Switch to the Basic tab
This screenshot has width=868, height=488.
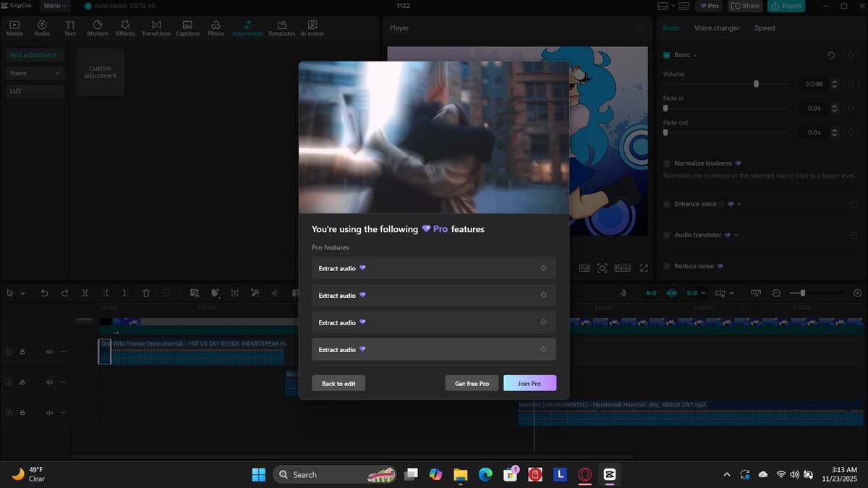[x=671, y=28]
